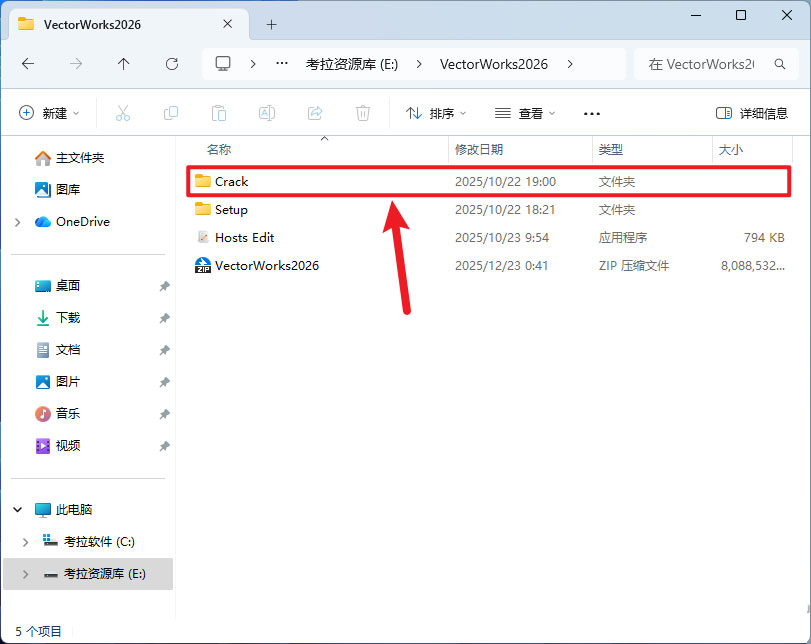Go up one folder level
This screenshot has height=644, width=811.
pyautogui.click(x=124, y=64)
